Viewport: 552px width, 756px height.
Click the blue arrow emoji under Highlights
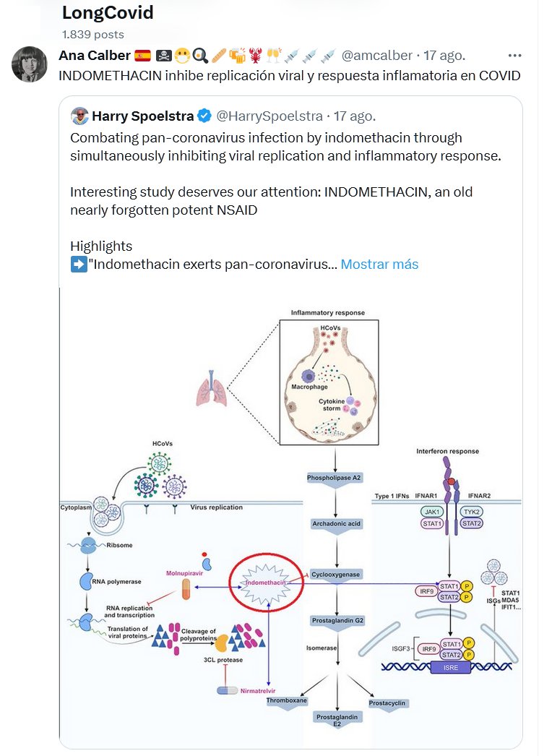(x=79, y=265)
